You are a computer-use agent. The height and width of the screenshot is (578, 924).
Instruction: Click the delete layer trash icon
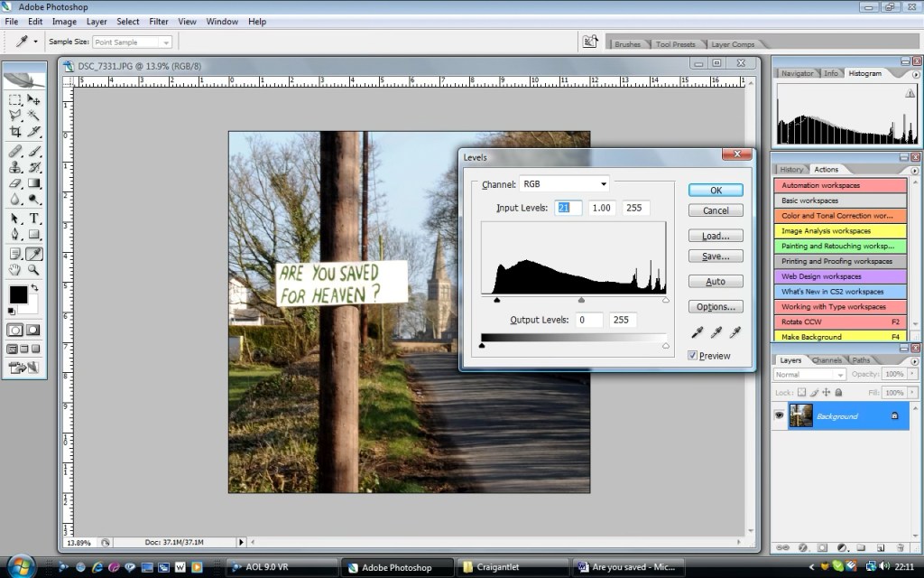point(905,547)
